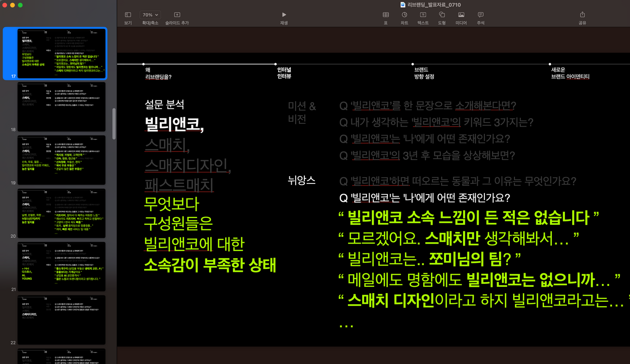Open the 미디어 media icon

[461, 15]
